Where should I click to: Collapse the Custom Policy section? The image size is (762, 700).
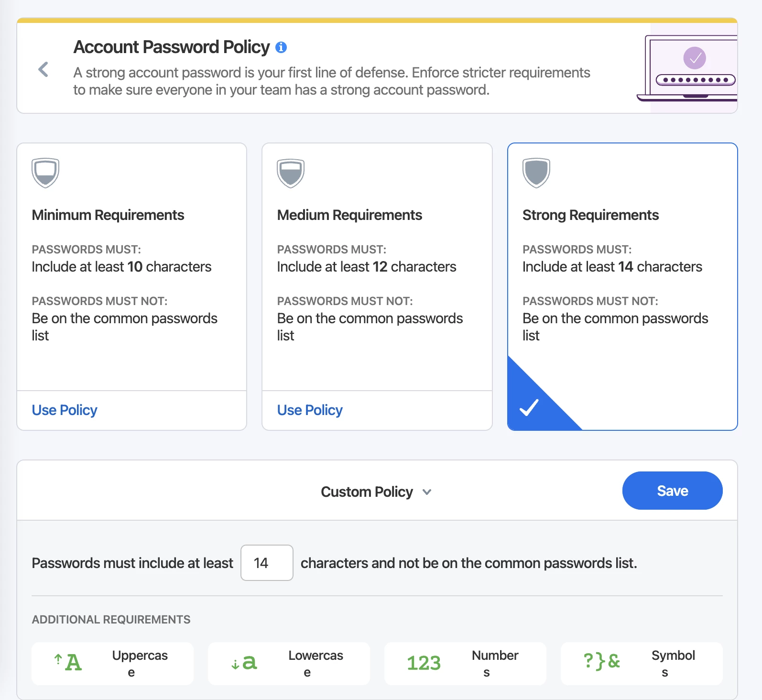coord(376,492)
